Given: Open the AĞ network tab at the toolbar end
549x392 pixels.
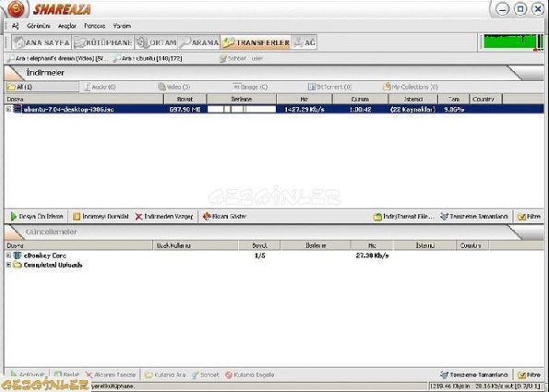Looking at the screenshot, I should 304,42.
